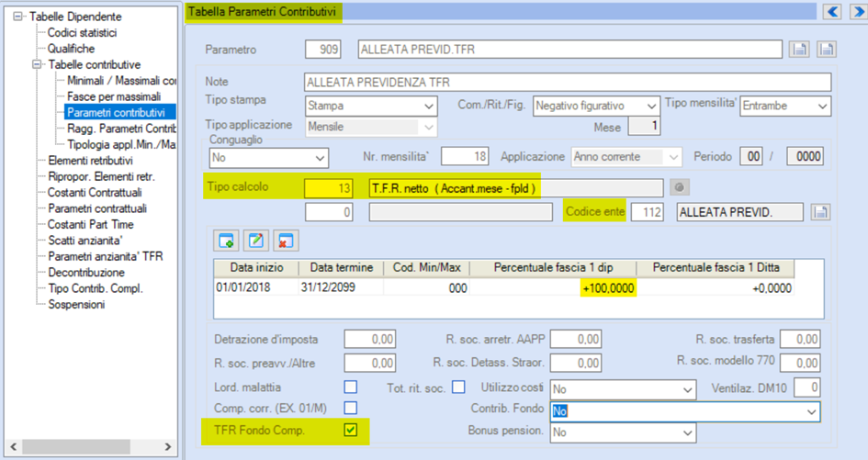Go to previous record with left arrow icon

(x=832, y=11)
